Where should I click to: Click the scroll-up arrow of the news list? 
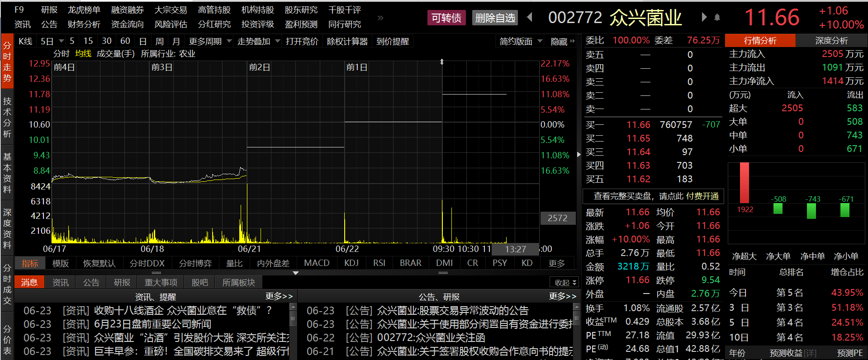293,307
